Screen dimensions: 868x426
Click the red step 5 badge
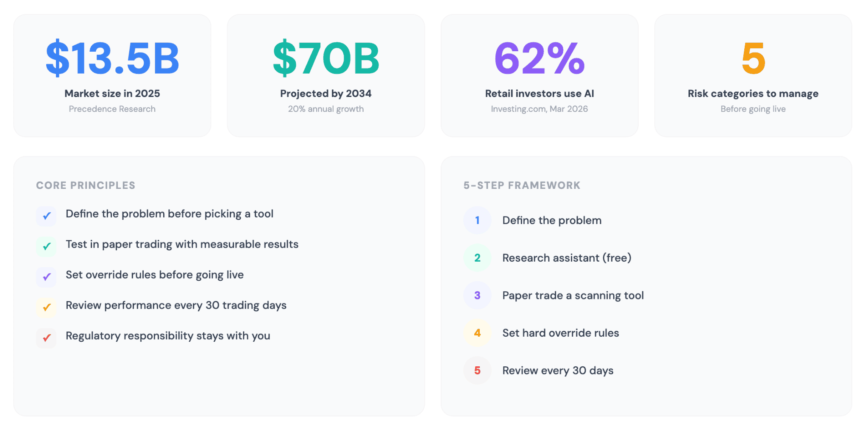pyautogui.click(x=477, y=371)
